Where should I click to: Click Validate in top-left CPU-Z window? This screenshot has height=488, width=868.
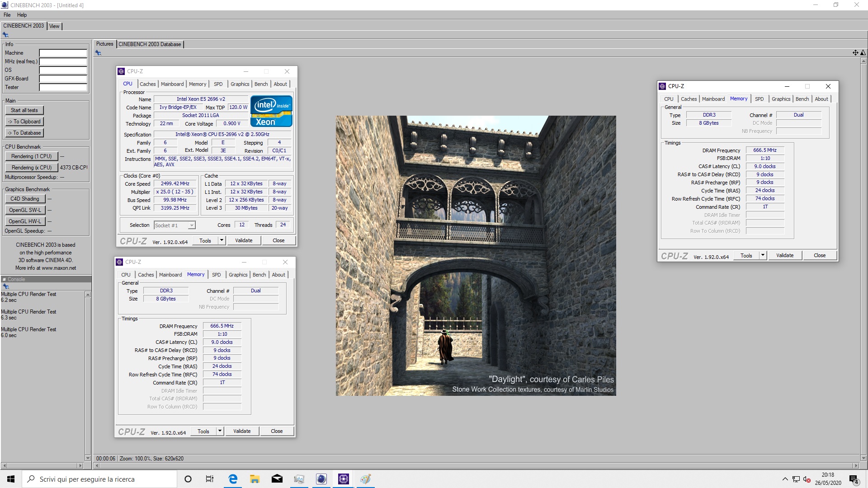tap(244, 240)
